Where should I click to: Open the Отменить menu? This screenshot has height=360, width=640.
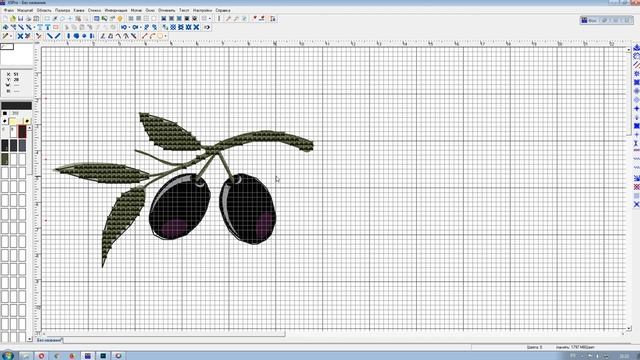pyautogui.click(x=167, y=10)
